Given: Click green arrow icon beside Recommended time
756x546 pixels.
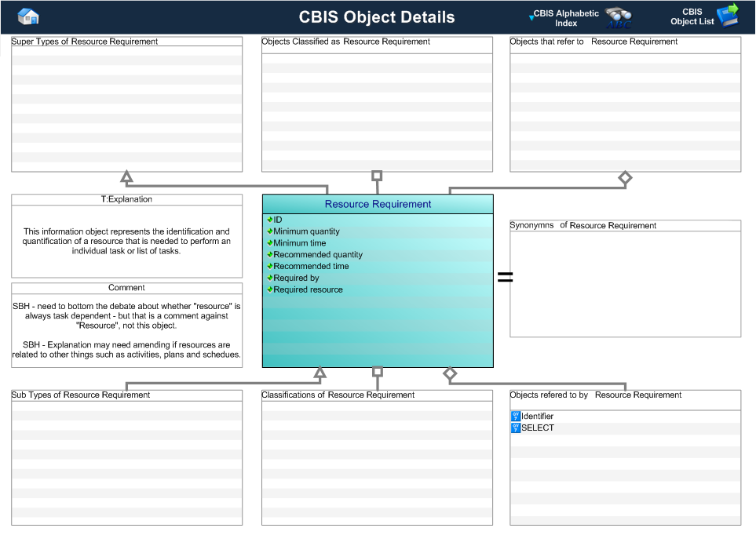Looking at the screenshot, I should [269, 266].
